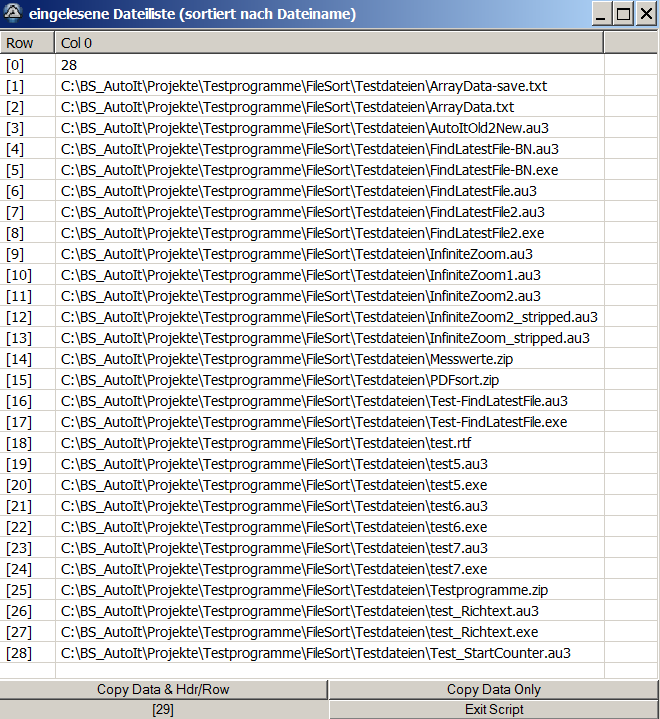Screen dimensions: 660x719
Task: Select row [0] containing value 28
Action: pos(69,65)
